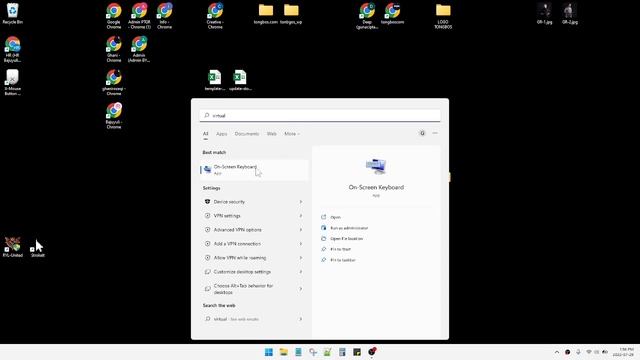Open VPN settings search result
640x360 pixels.
coord(227,216)
